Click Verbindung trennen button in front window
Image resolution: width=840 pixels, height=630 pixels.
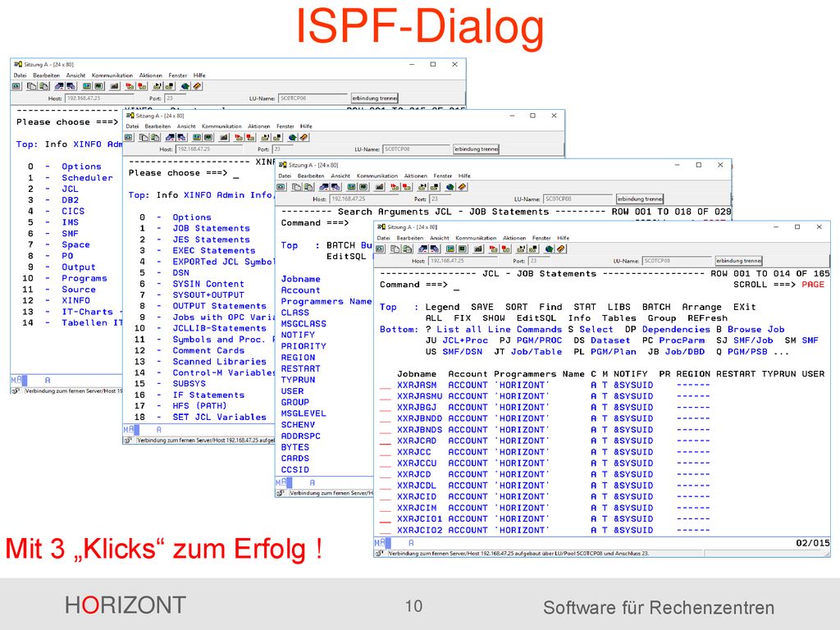click(739, 260)
